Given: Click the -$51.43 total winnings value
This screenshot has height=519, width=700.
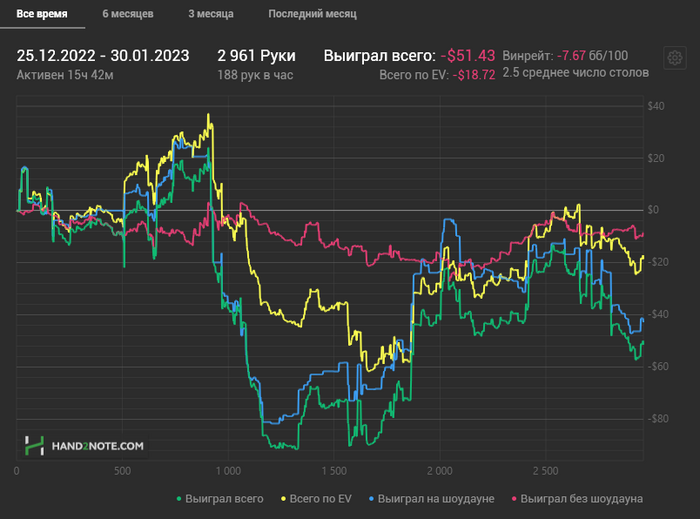Looking at the screenshot, I should (468, 56).
